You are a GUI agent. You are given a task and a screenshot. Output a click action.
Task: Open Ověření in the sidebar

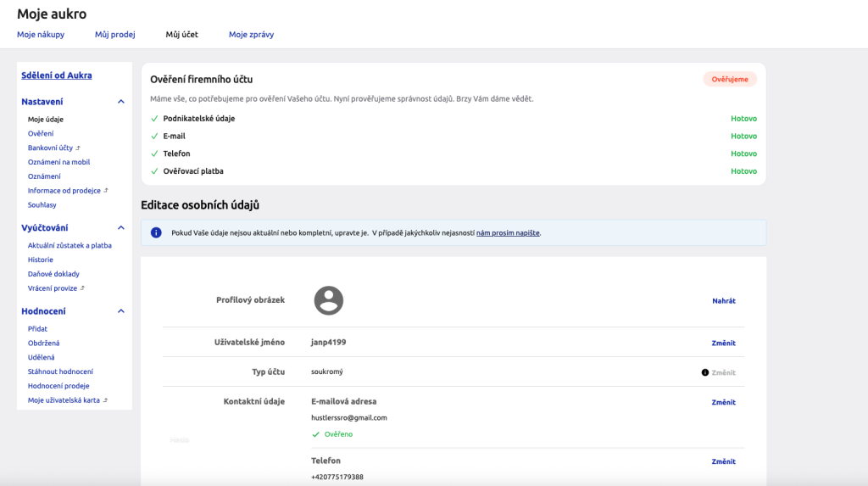pyautogui.click(x=41, y=133)
